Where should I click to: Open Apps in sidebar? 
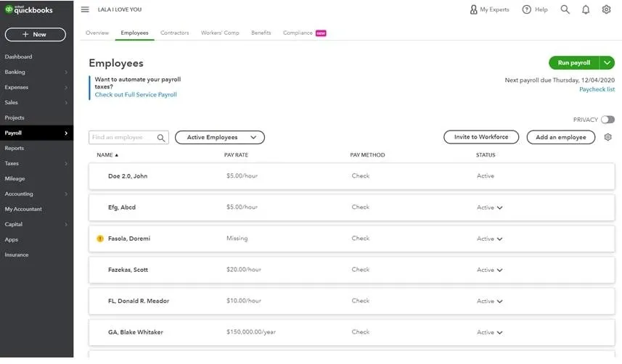click(x=11, y=240)
